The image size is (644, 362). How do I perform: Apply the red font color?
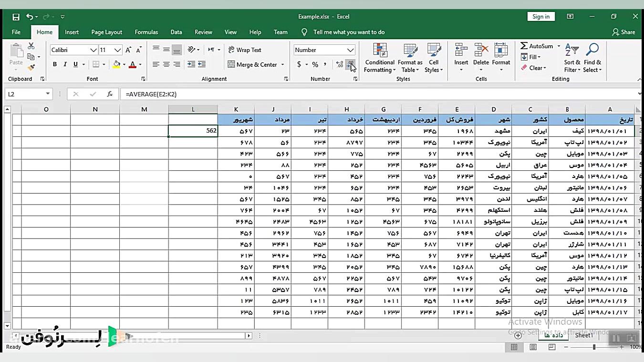133,64
